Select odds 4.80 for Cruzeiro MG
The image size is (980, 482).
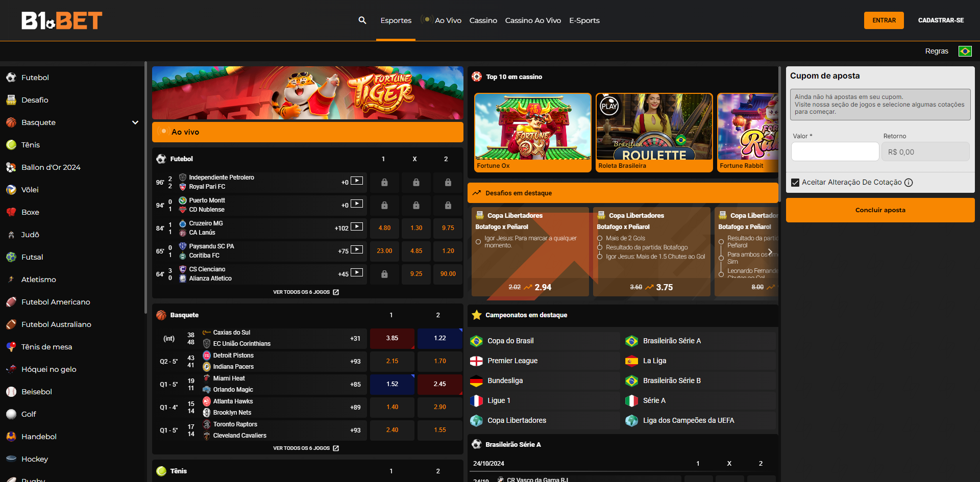(384, 228)
